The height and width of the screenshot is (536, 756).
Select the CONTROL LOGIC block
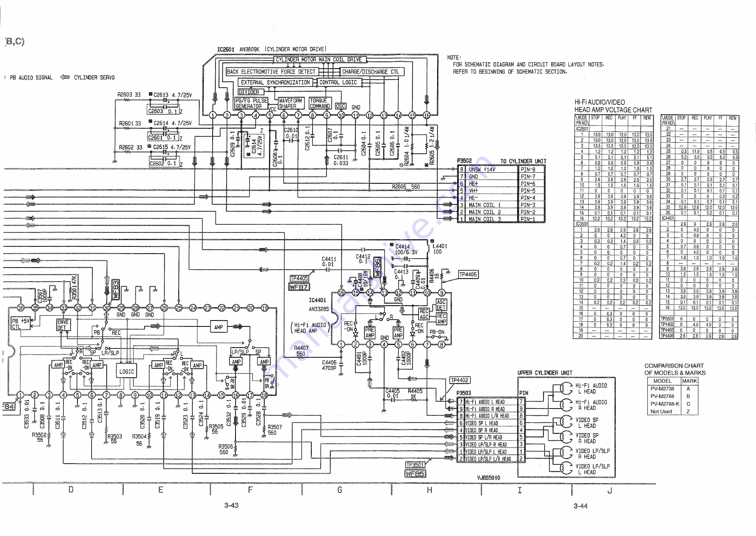pyautogui.click(x=338, y=82)
